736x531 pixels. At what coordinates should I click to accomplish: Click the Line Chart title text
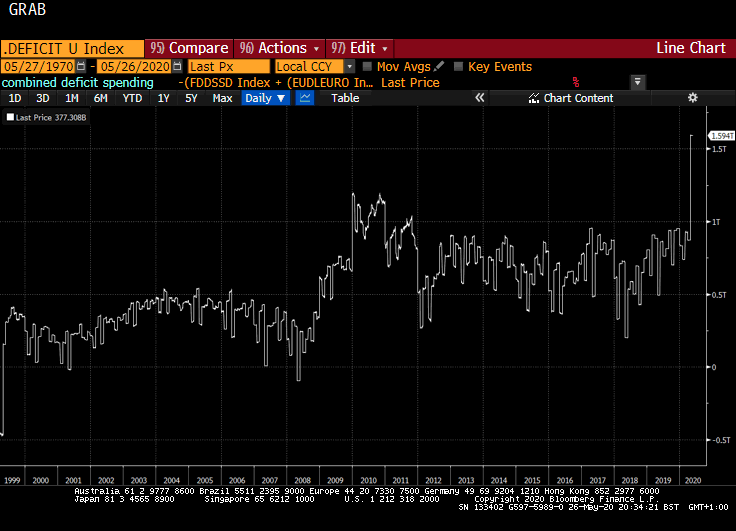click(690, 48)
